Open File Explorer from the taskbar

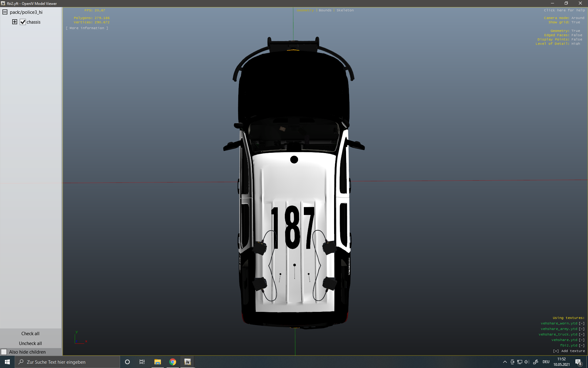click(x=157, y=362)
